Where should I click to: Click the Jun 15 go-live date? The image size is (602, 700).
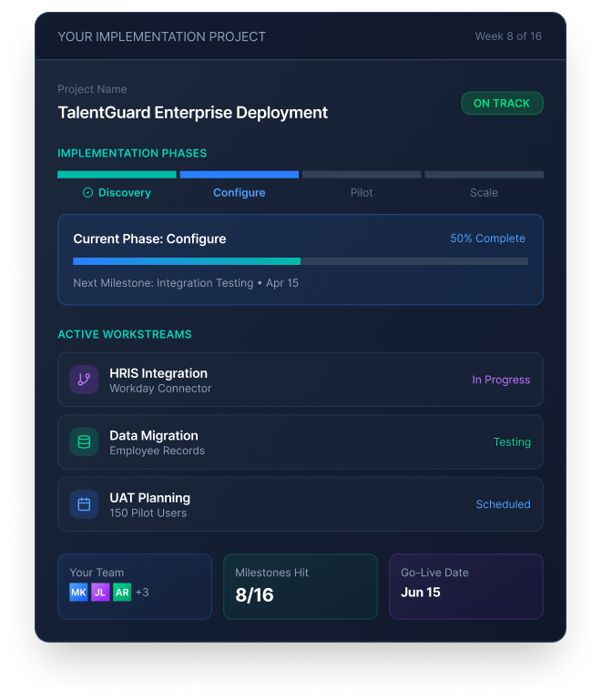point(421,592)
